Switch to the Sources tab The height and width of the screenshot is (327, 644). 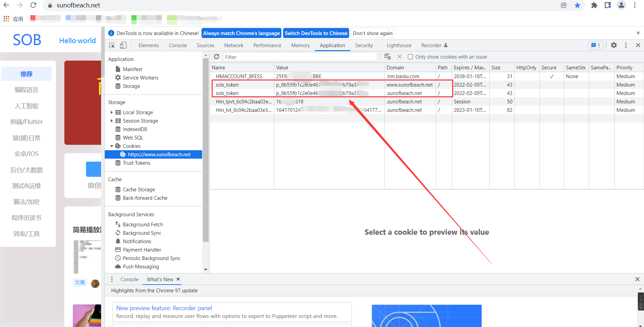click(206, 45)
